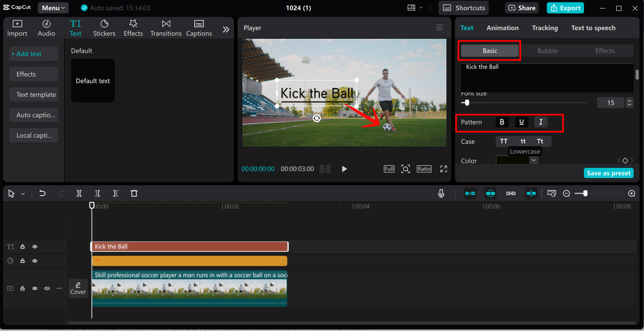
Task: Click Save as preset
Action: click(x=608, y=173)
